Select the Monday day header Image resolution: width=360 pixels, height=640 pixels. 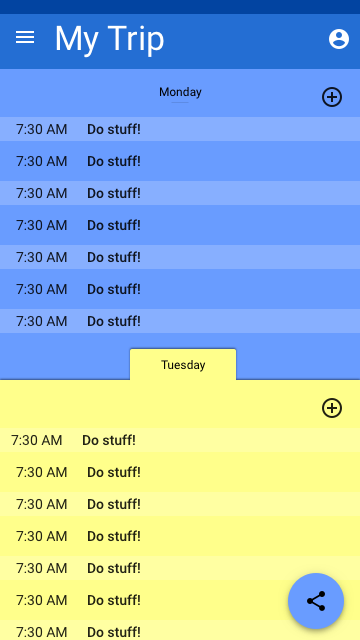click(x=180, y=92)
